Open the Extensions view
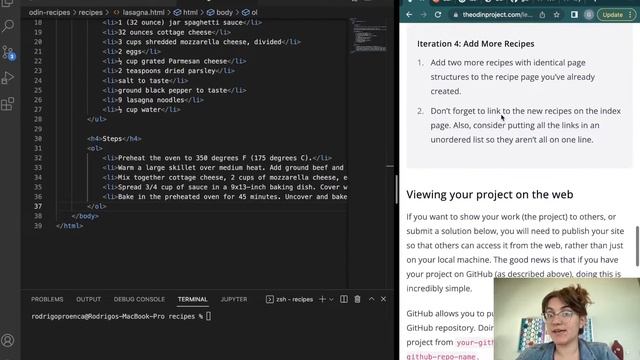The height and width of the screenshot is (360, 640). pos(8,104)
